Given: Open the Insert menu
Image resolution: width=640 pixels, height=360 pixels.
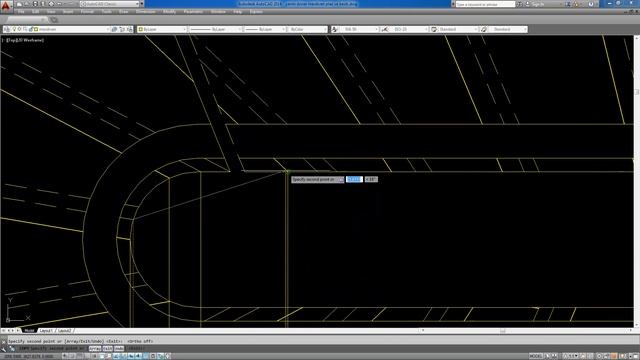Looking at the screenshot, I should click(68, 12).
